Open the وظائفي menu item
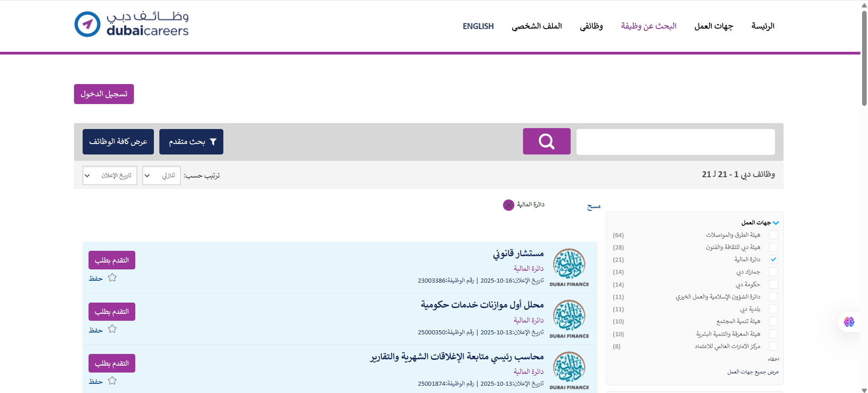 point(591,26)
